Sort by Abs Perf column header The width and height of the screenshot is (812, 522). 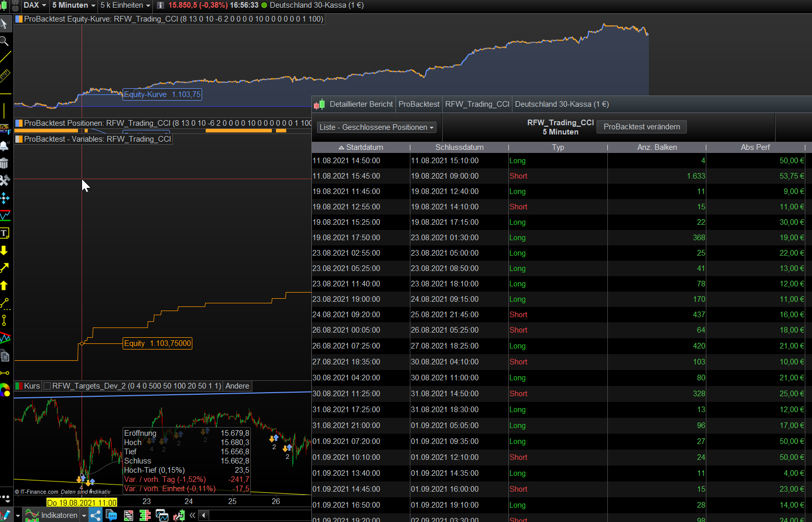756,147
